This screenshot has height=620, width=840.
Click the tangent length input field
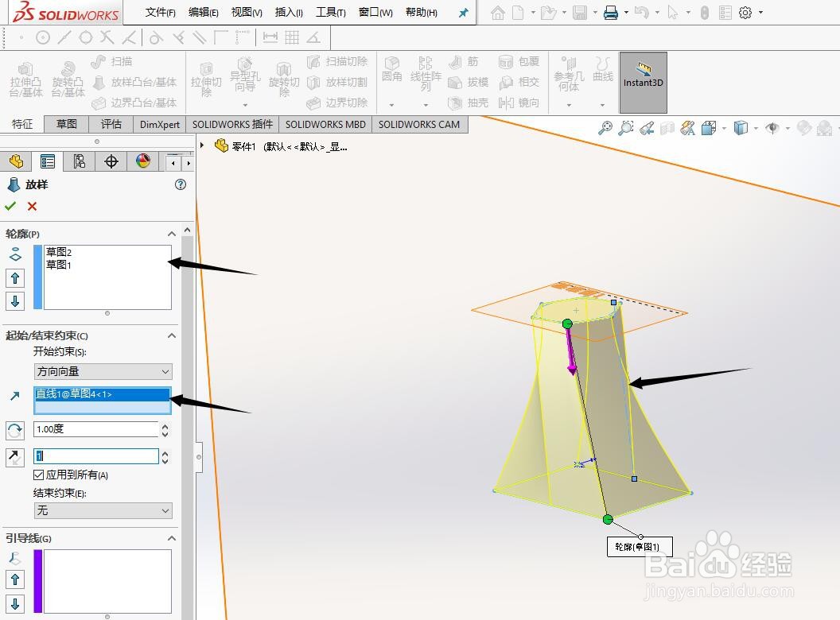(96, 456)
